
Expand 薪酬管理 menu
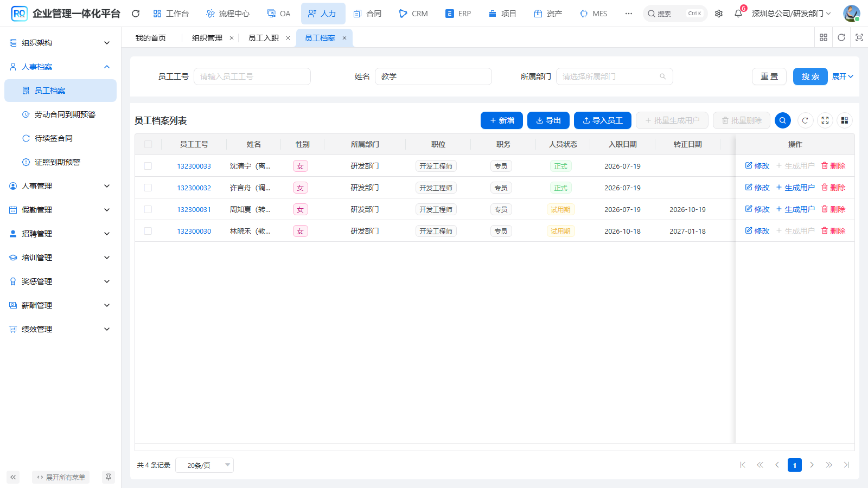tap(60, 305)
